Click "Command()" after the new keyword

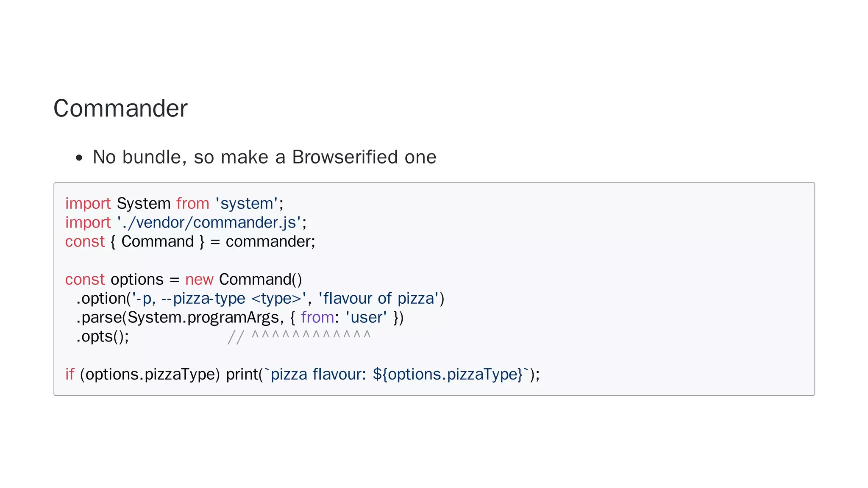260,280
